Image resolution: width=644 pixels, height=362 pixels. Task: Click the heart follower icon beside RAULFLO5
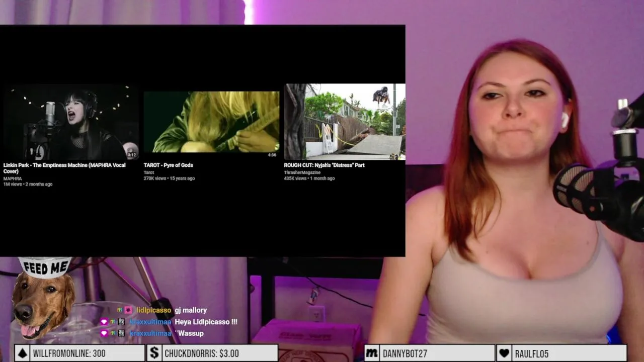(x=504, y=353)
